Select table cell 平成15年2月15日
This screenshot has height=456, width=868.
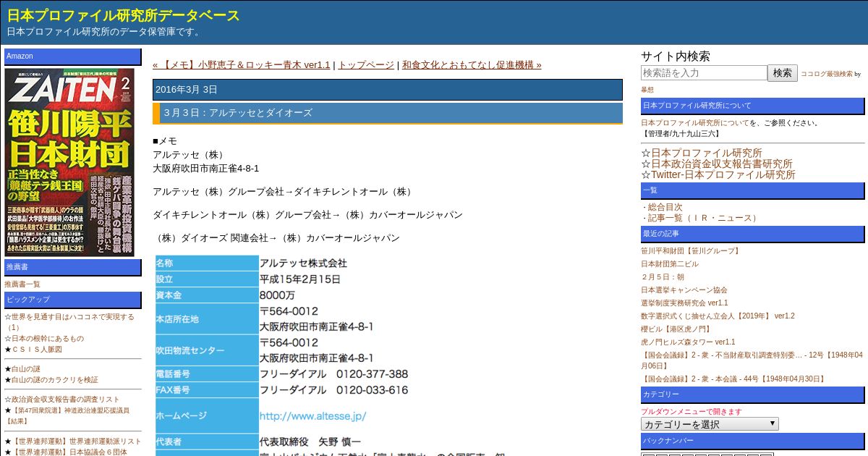coord(300,279)
